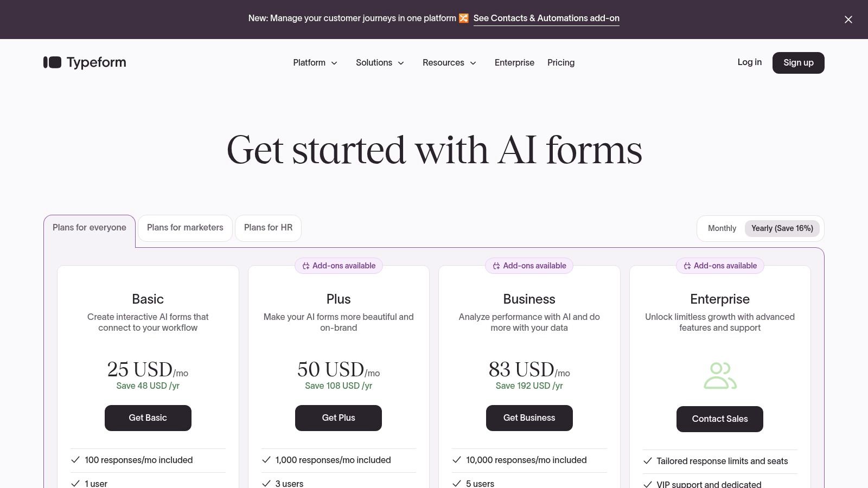Click the checkmark next to 100 responses/mo
The width and height of the screenshot is (868, 488).
pyautogui.click(x=74, y=460)
